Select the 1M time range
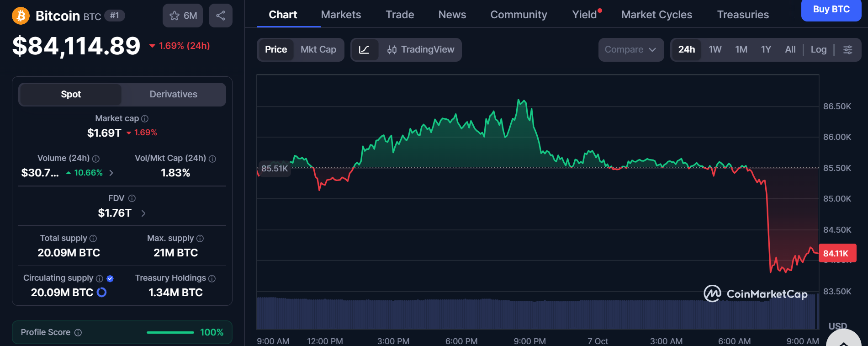Viewport: 868px width, 346px height. click(741, 50)
